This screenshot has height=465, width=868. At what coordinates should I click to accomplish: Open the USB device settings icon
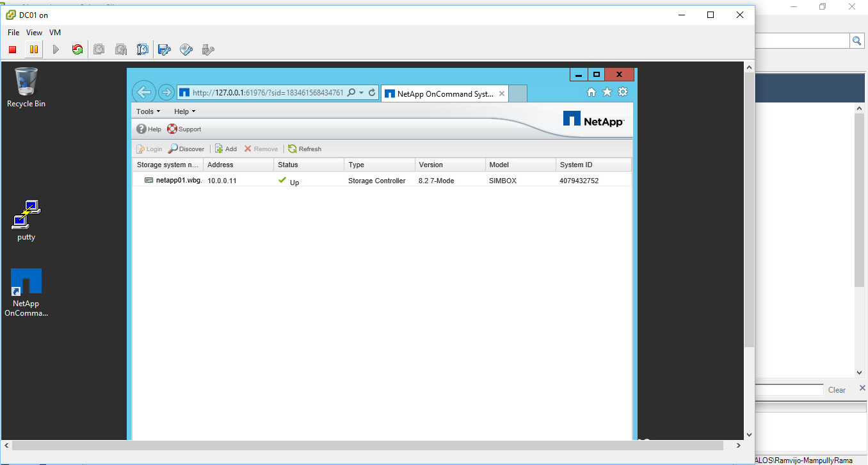207,49
